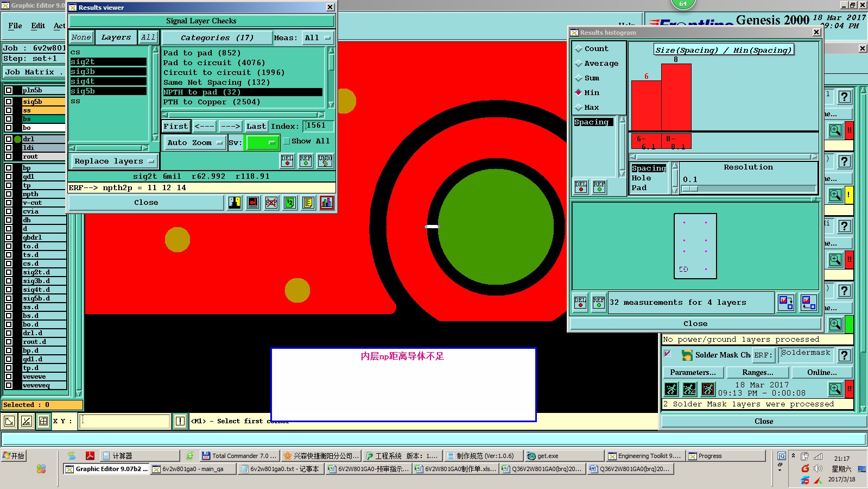The height and width of the screenshot is (489, 868).
Task: Click first red-blue layout icon in histogram
Action: coord(786,302)
